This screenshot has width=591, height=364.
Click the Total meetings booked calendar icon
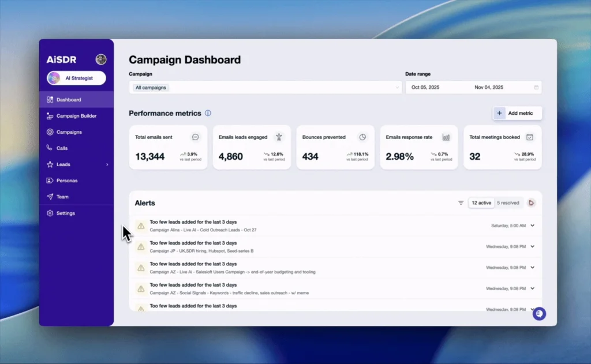click(529, 137)
